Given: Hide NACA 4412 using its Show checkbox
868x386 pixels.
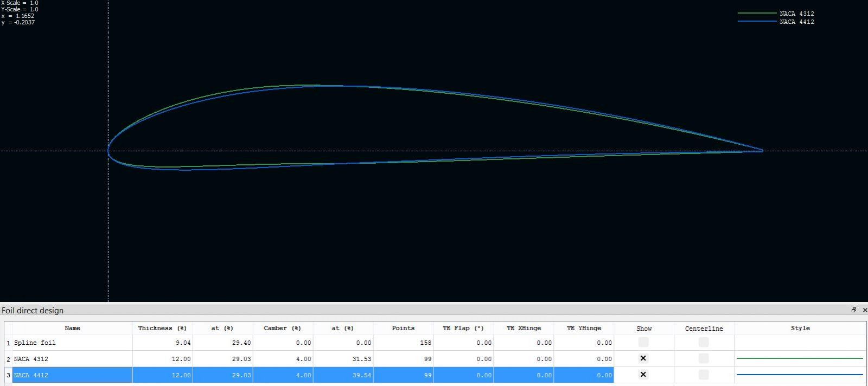Looking at the screenshot, I should tap(643, 375).
